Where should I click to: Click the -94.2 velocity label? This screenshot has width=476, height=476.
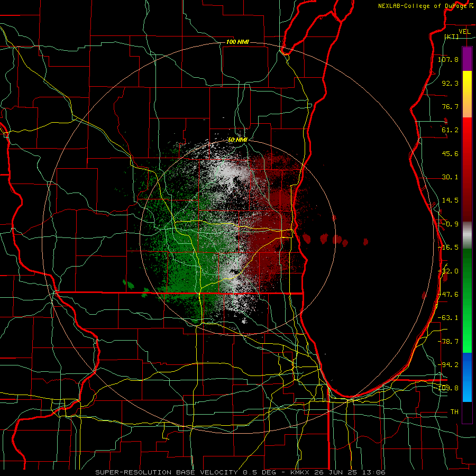tap(448, 365)
